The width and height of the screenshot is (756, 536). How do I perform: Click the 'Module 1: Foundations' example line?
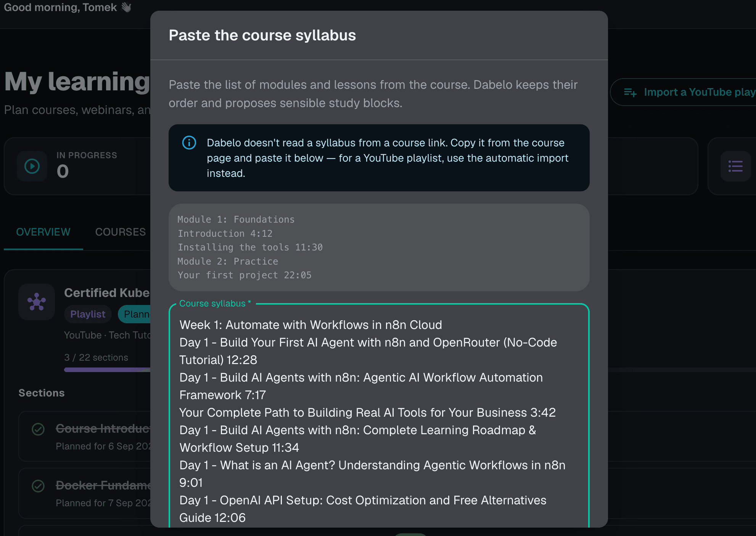[x=236, y=220]
